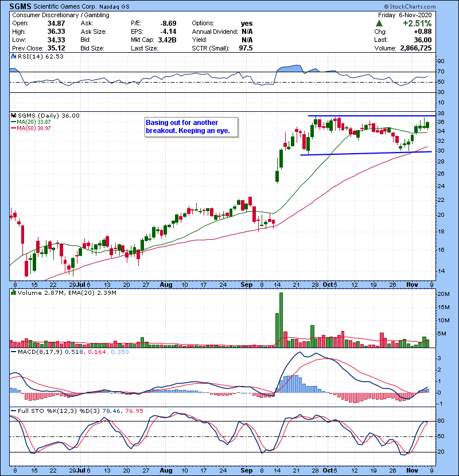Click the Aug label on the date axis
This screenshot has width=459, height=476.
pyautogui.click(x=166, y=284)
